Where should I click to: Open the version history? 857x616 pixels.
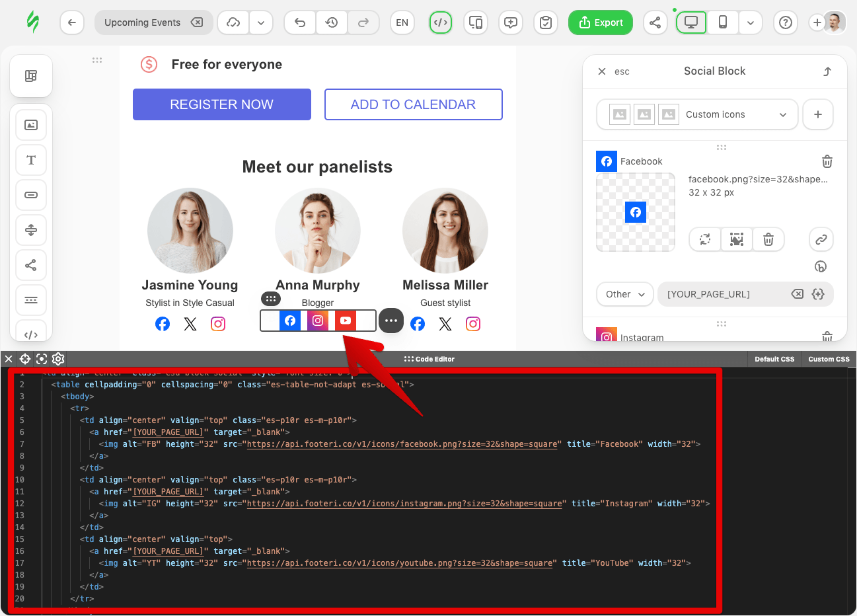(x=332, y=22)
